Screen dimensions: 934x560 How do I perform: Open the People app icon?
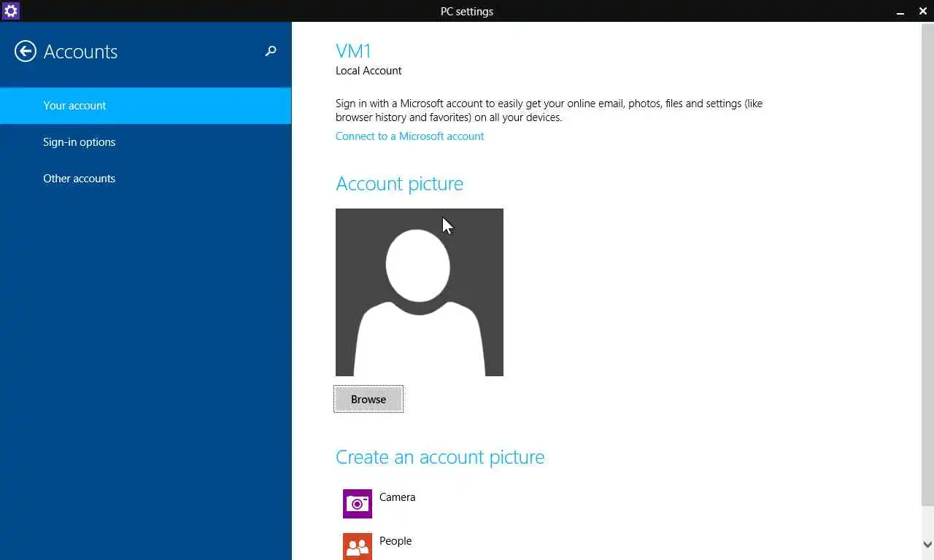point(358,546)
